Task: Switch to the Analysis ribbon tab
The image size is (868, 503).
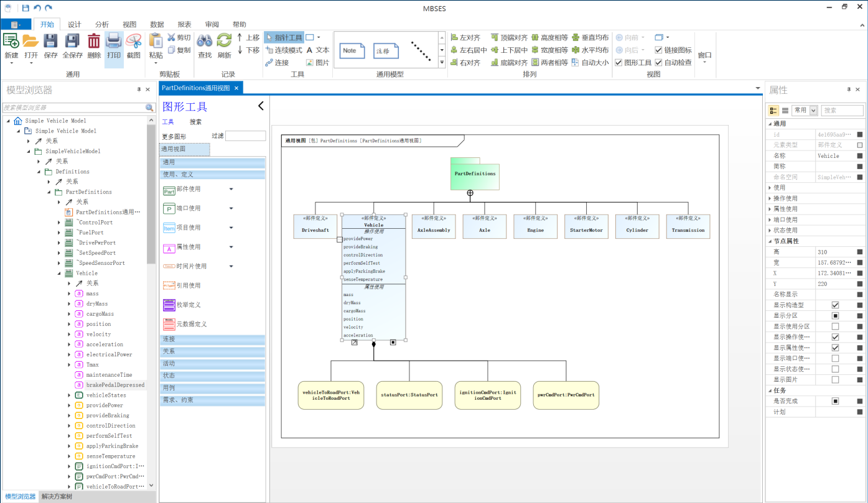Action: (102, 24)
